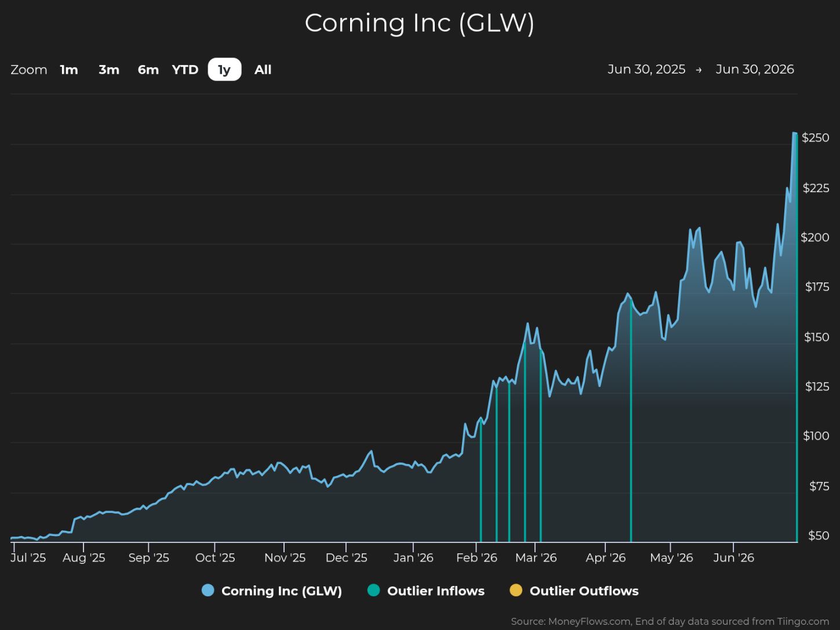The width and height of the screenshot is (840, 630).
Task: Click the $200 y-axis label
Action: 814,237
